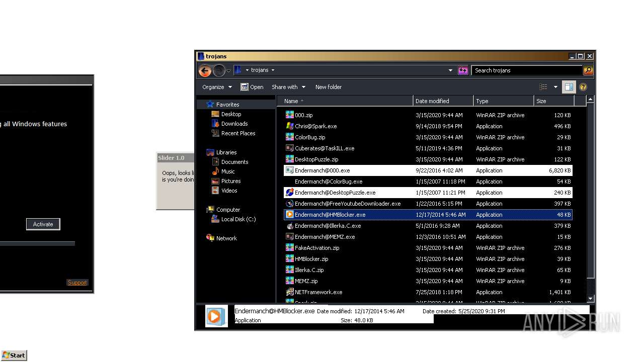The width and height of the screenshot is (644, 362).
Task: Open Local Disk (C:)
Action: click(x=238, y=219)
